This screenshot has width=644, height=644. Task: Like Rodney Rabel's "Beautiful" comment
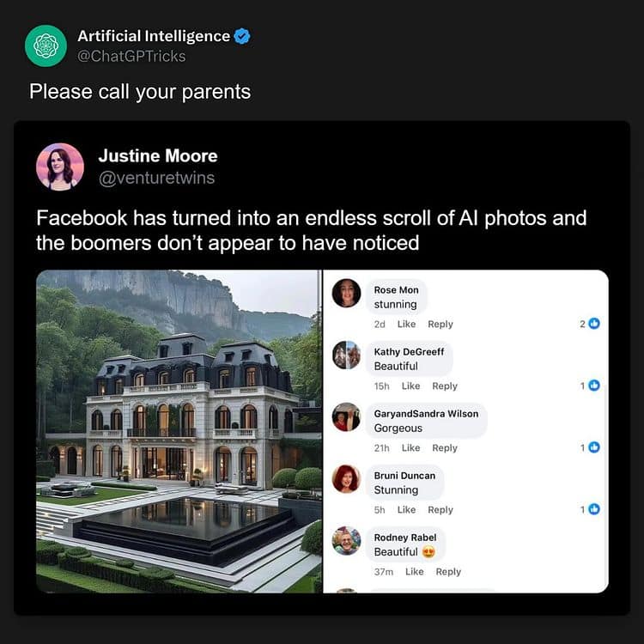coord(414,571)
